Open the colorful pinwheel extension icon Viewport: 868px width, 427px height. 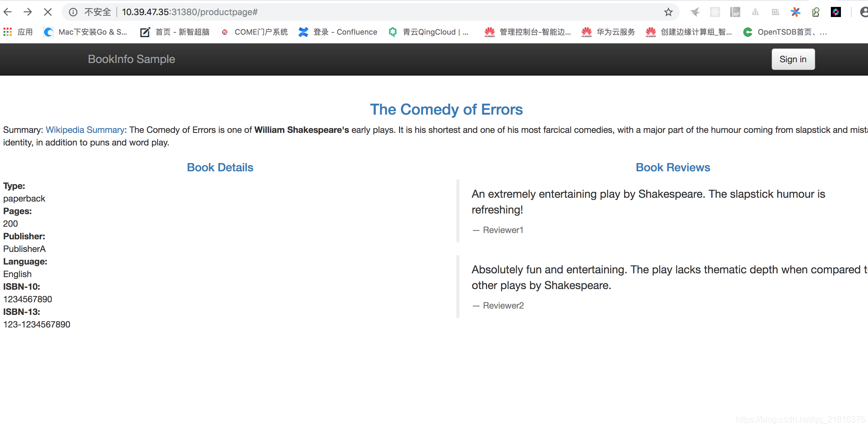795,13
